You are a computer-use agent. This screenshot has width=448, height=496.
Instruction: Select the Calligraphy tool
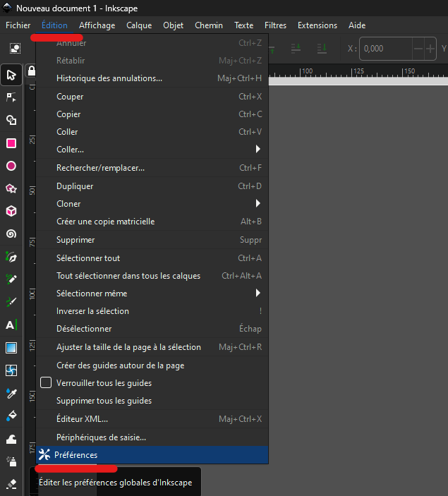tap(11, 302)
